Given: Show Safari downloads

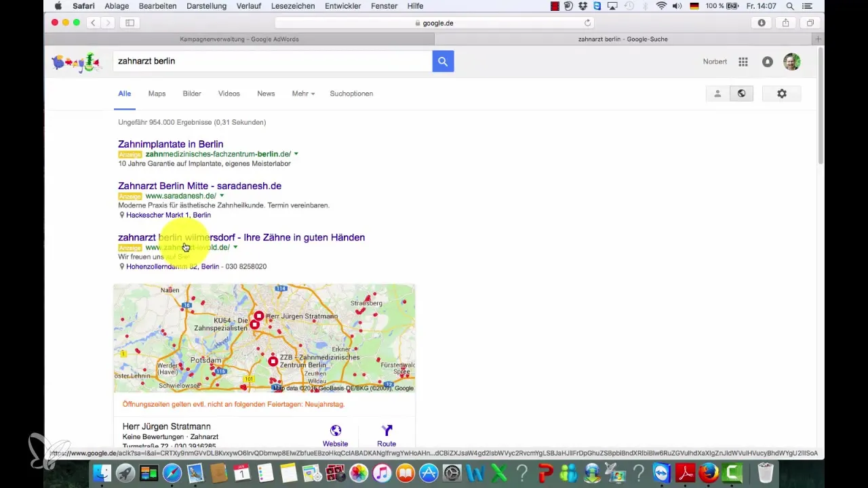Looking at the screenshot, I should click(762, 22).
